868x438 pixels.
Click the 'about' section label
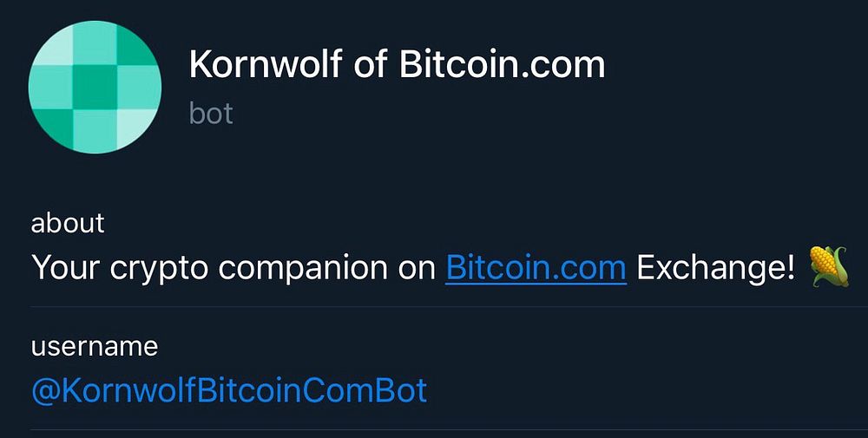(68, 223)
